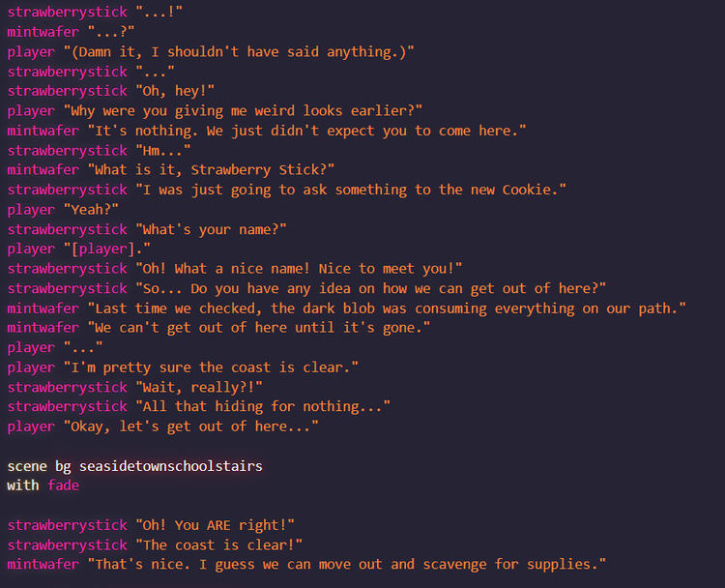725x588 pixels.
Task: Click the "What a nice name!" line
Action: tap(300, 268)
